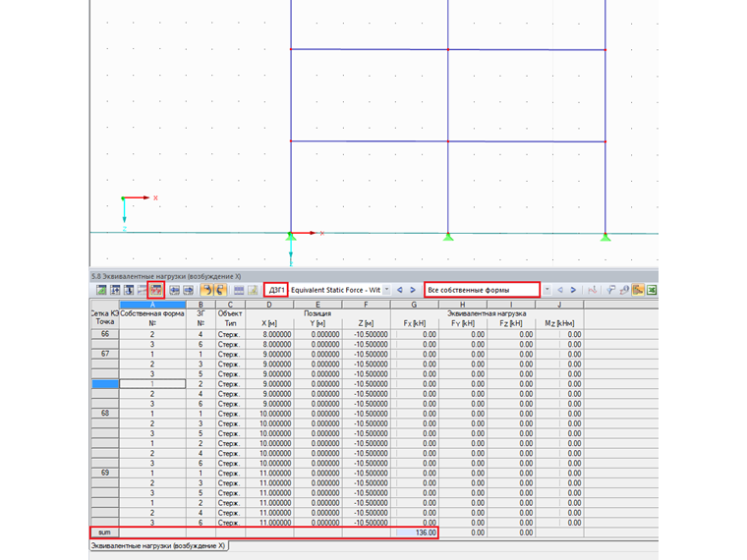Click the active cell in column A
The width and height of the screenshot is (747, 560).
pos(152,384)
